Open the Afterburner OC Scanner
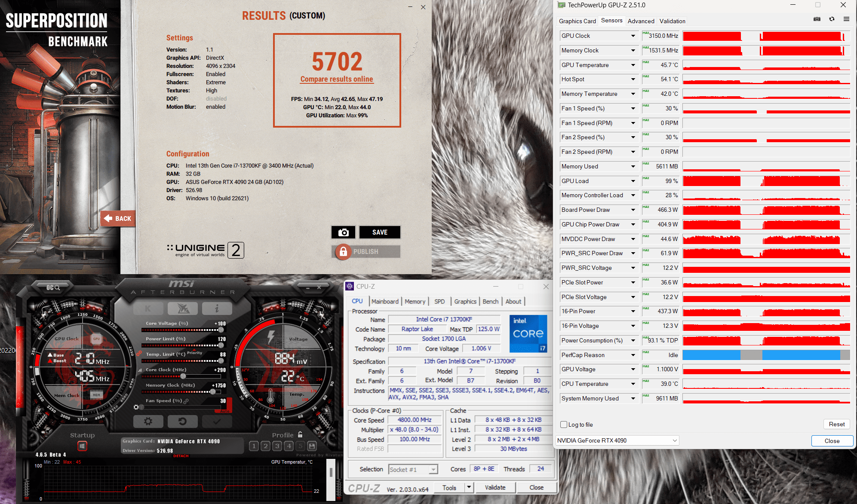Image resolution: width=857 pixels, height=504 pixels. (x=53, y=287)
